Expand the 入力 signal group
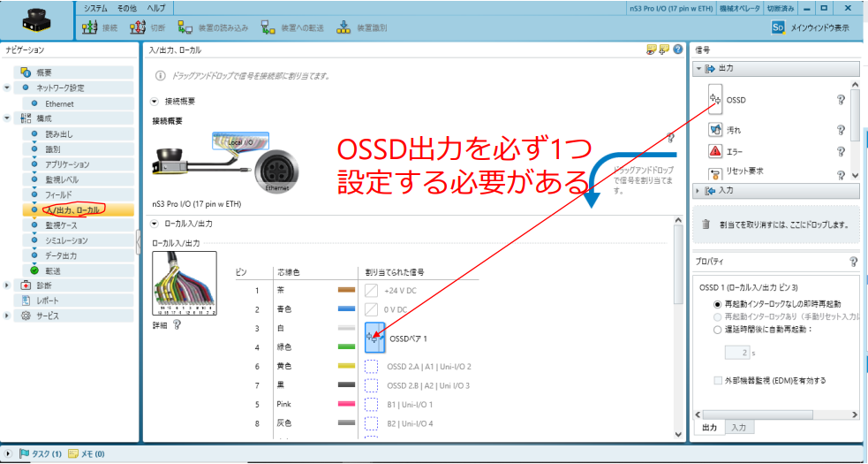The width and height of the screenshot is (868, 464). point(698,191)
